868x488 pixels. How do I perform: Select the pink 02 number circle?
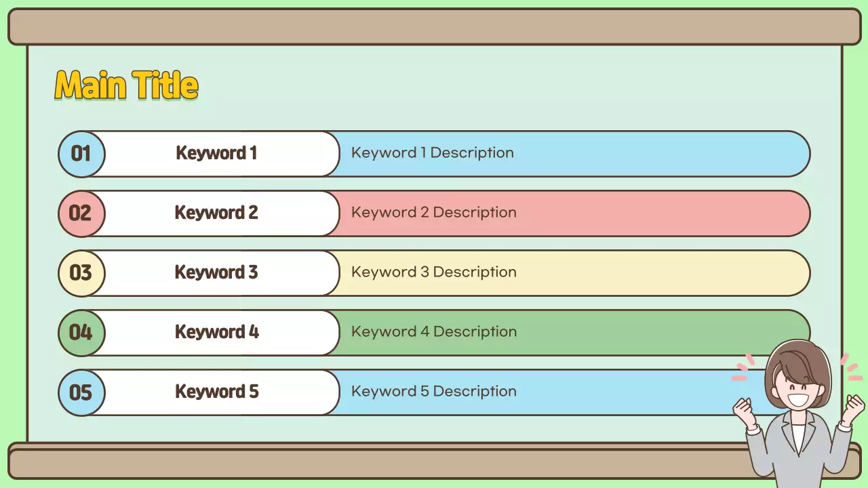tap(81, 213)
